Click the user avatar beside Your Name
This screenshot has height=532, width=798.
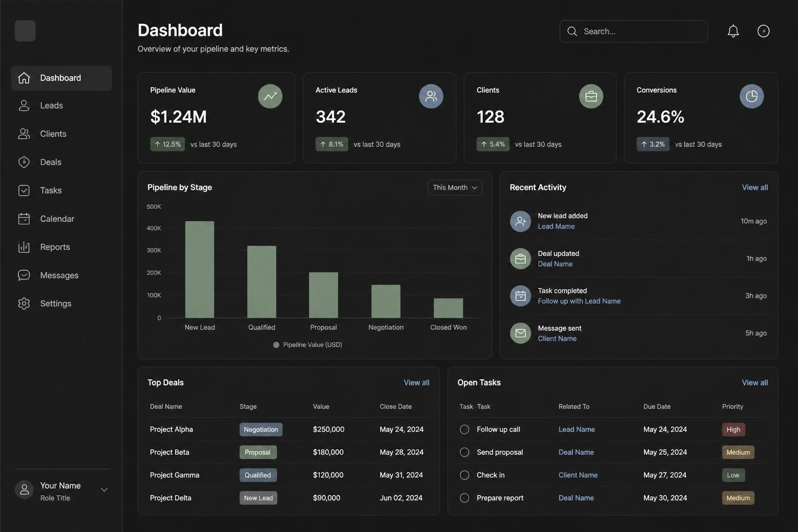click(24, 490)
